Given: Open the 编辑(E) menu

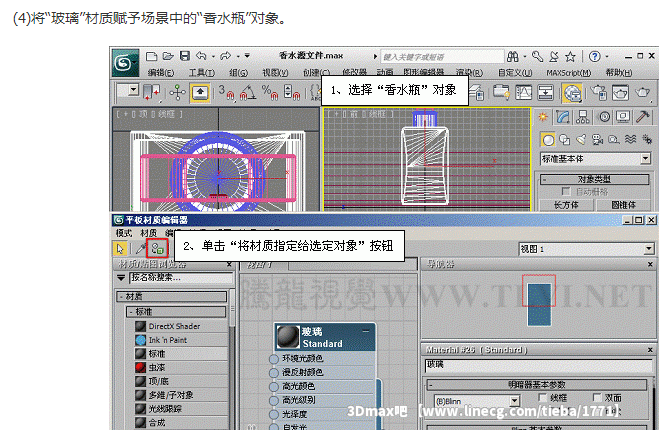Looking at the screenshot, I should pyautogui.click(x=161, y=73).
